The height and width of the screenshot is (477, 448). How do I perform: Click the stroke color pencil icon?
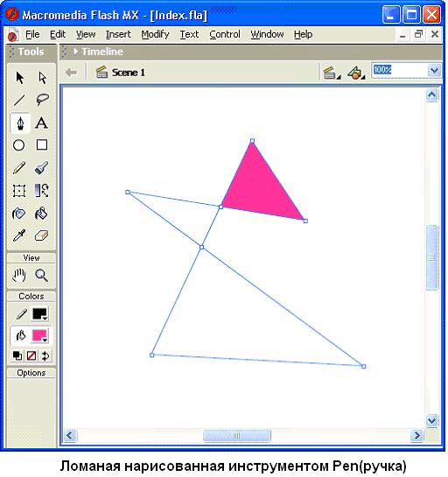(21, 313)
